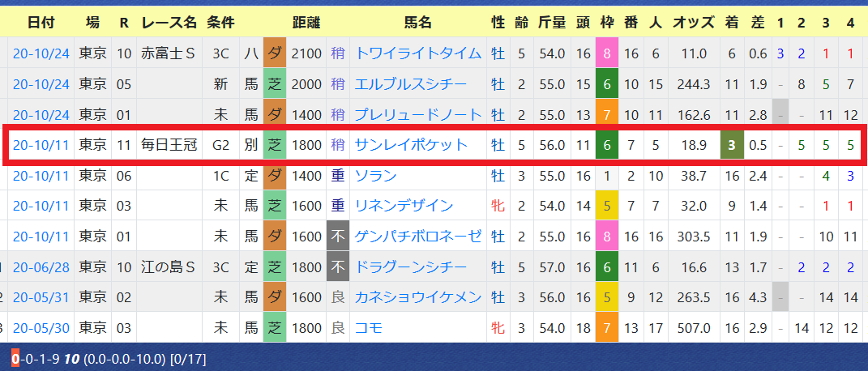868x371 pixels.
Task: Click the 距離 column header
Action: coord(306,22)
